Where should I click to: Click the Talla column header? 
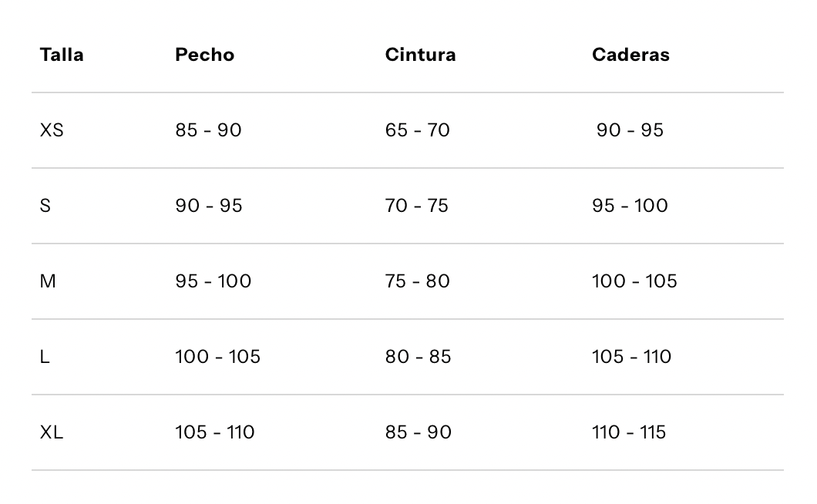click(62, 55)
